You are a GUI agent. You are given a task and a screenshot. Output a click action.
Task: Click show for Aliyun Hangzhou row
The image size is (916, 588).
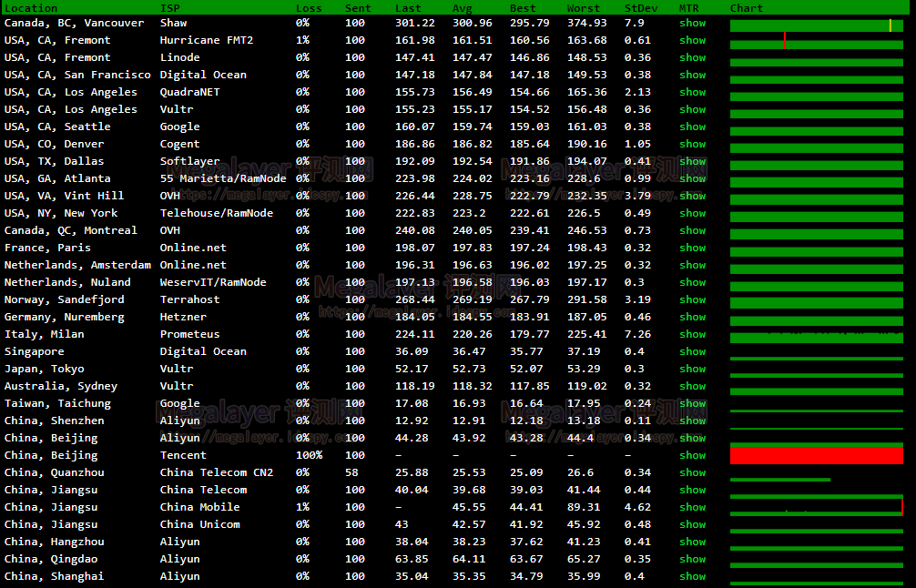pos(692,542)
